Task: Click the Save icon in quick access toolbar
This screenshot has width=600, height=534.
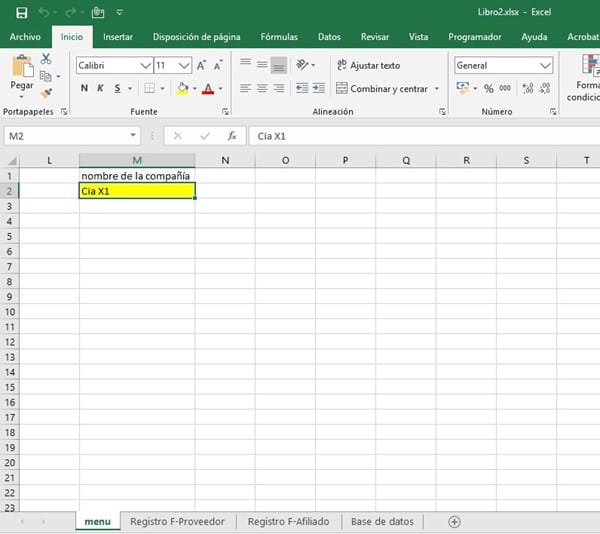Action: click(x=21, y=12)
